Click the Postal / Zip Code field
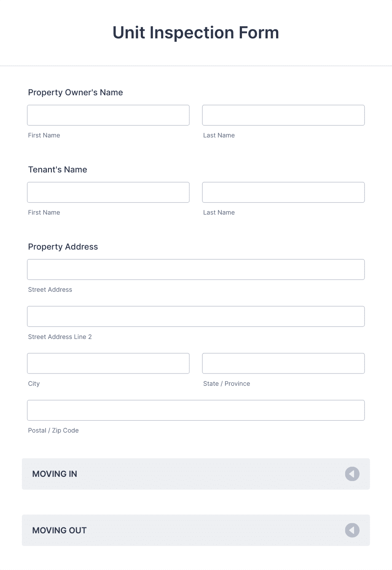Screen dimensions: 392x570 coord(196,410)
